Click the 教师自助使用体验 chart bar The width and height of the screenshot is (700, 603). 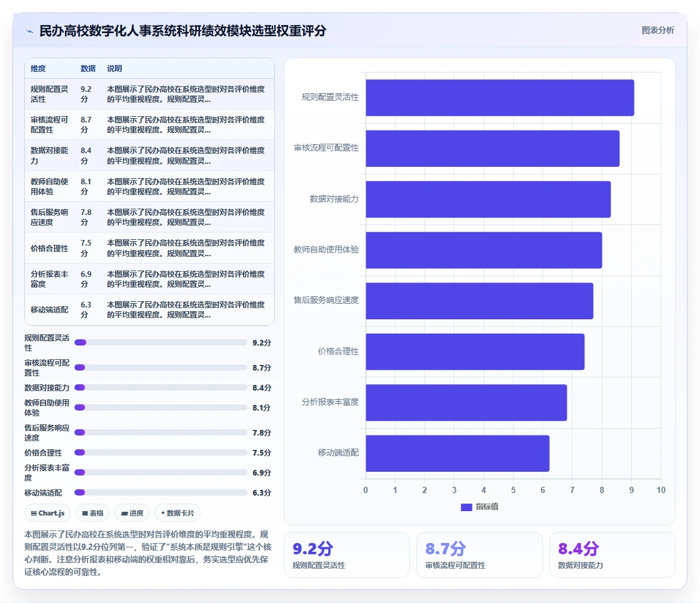click(484, 251)
